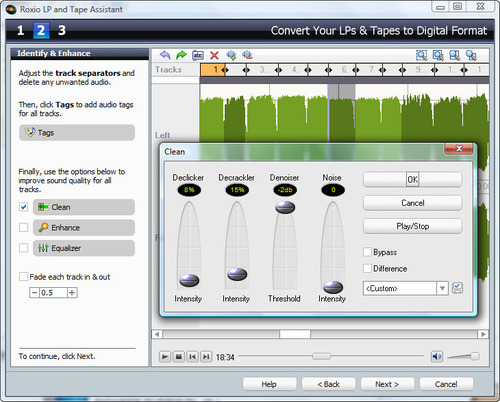Image resolution: width=500 pixels, height=402 pixels.
Task: Click the remove track separator icon
Action: tap(247, 55)
